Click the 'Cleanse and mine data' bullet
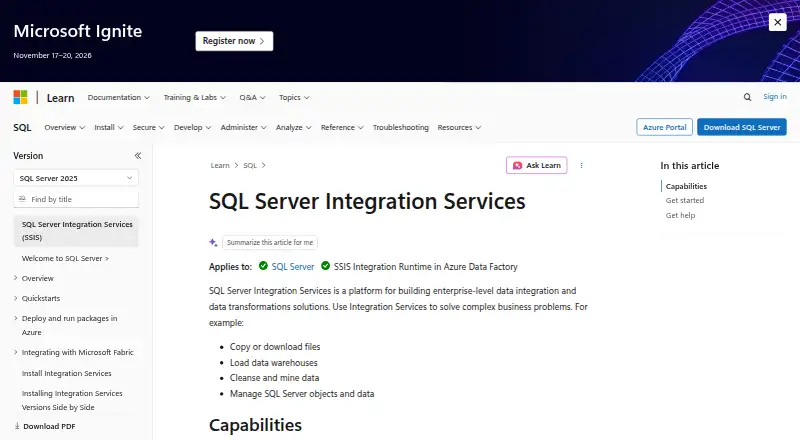This screenshot has width=800, height=440. pos(274,378)
